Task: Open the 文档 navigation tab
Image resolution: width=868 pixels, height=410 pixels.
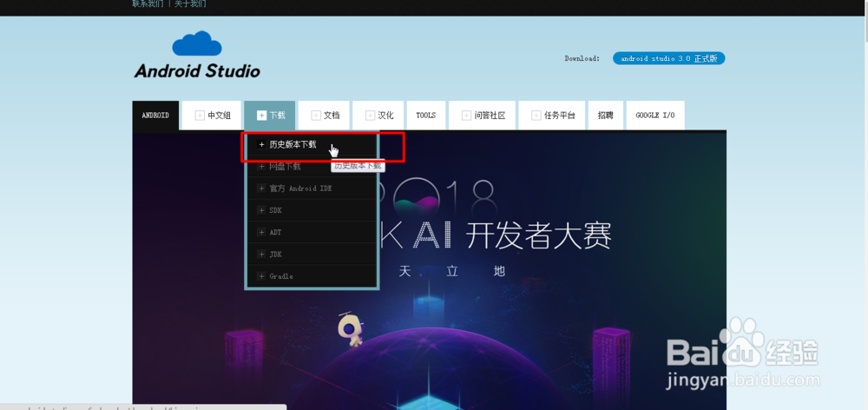Action: point(324,116)
